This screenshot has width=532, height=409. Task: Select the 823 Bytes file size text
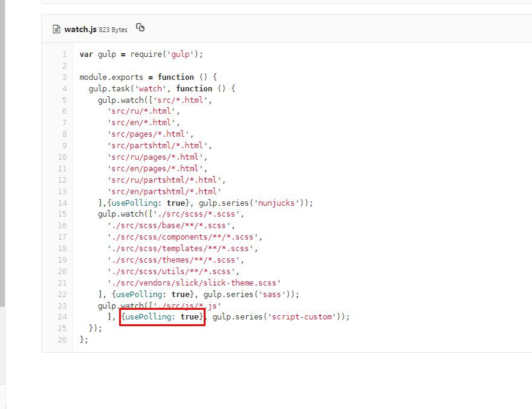(113, 30)
